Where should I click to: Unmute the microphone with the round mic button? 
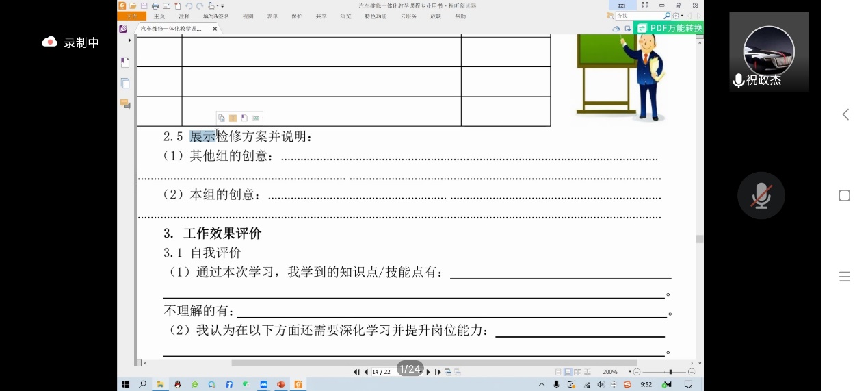click(761, 196)
